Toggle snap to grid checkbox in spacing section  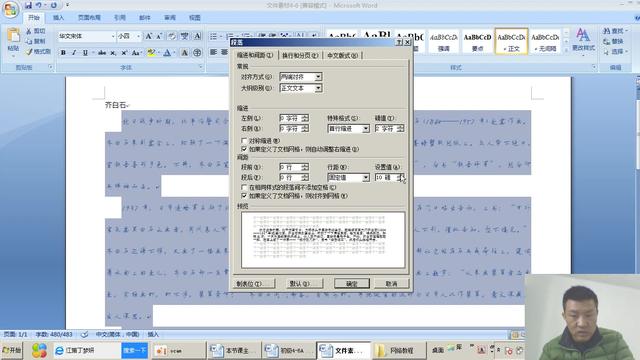tap(244, 196)
